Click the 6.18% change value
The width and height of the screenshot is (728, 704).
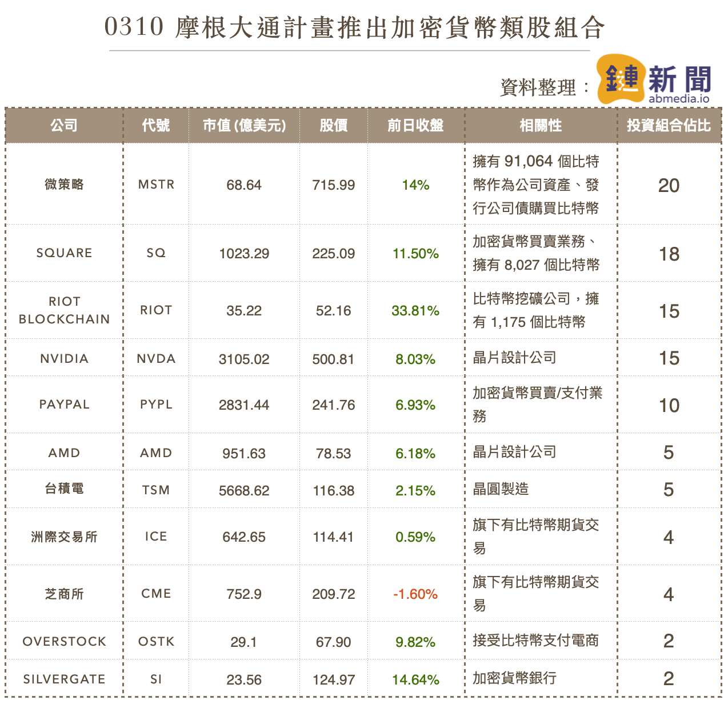click(415, 454)
